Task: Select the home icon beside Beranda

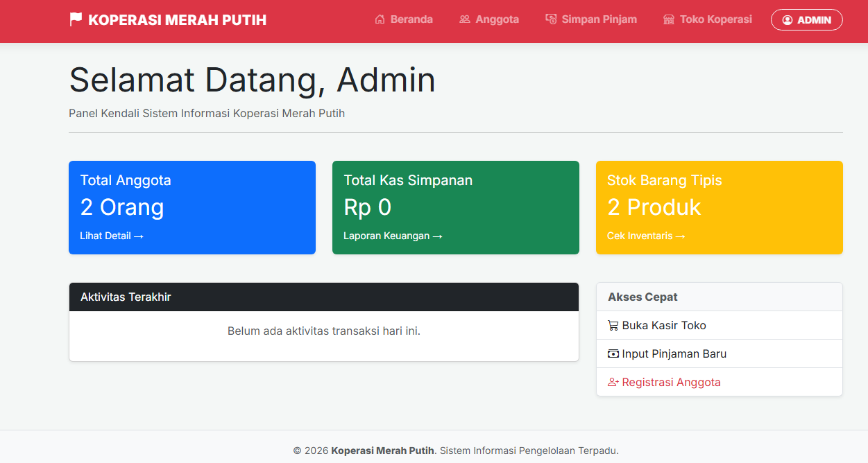Action: (x=379, y=19)
